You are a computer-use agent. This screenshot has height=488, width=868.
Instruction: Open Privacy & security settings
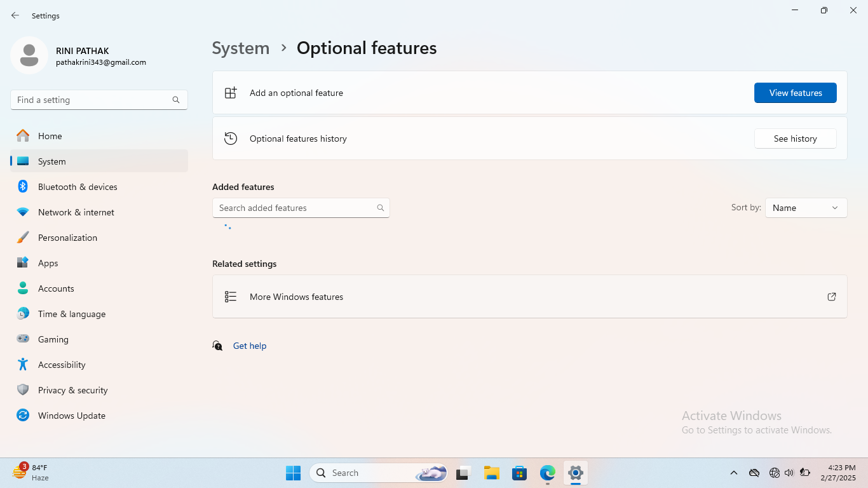(x=73, y=390)
